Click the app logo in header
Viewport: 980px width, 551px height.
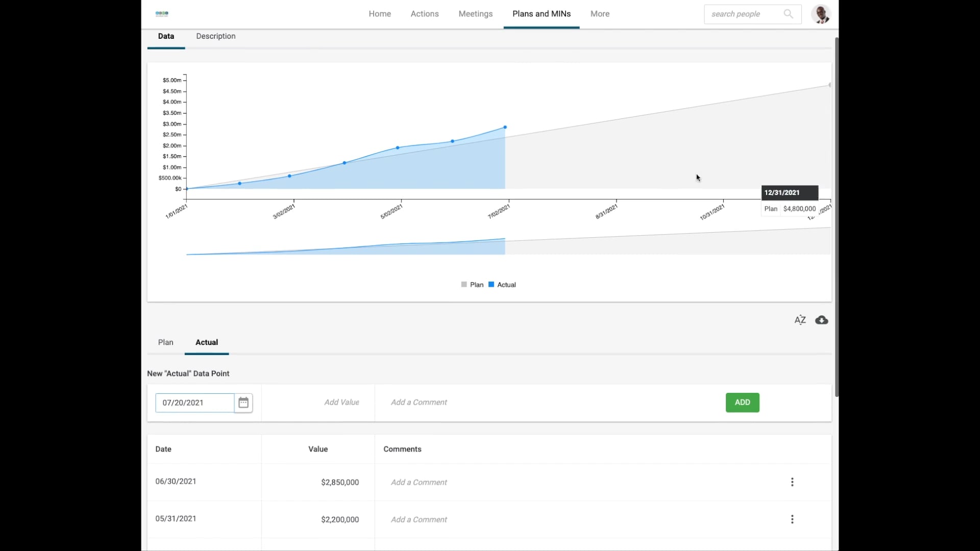[x=162, y=14]
